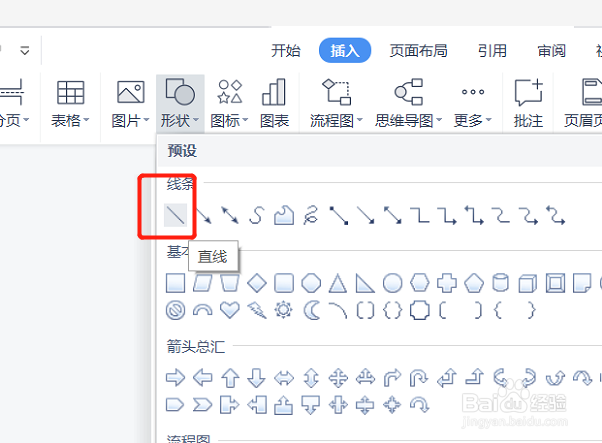This screenshot has height=443, width=602.
Task: Expand the 图片 picture dropdown
Action: click(131, 104)
